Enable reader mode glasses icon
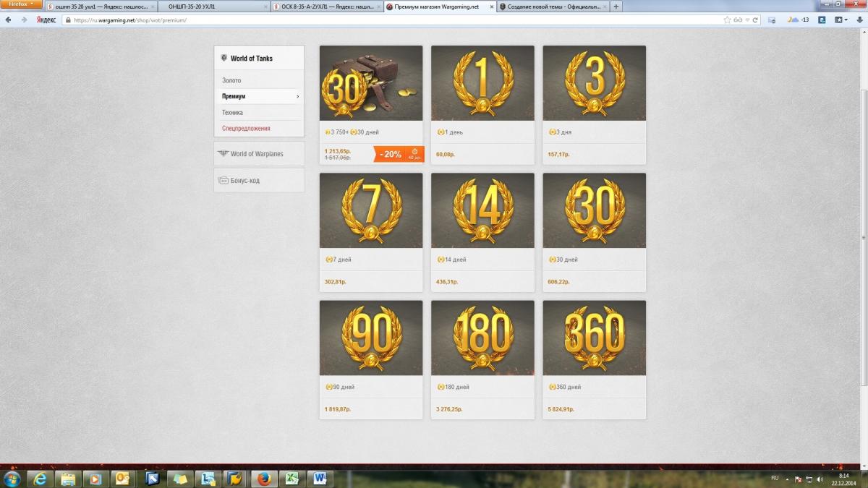Screen dimensions: 868x488 coord(739,20)
